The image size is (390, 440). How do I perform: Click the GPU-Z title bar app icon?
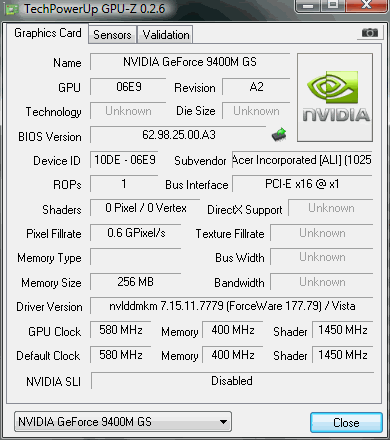(12, 9)
